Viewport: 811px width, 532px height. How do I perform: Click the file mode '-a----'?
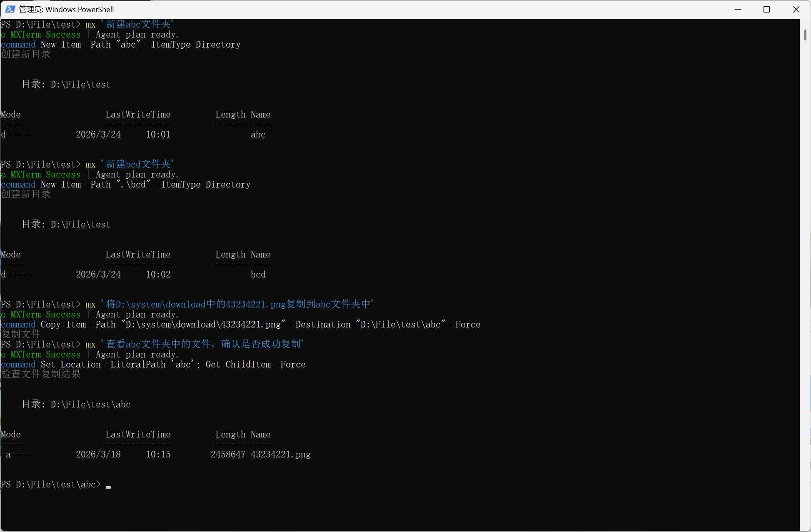[x=16, y=454]
